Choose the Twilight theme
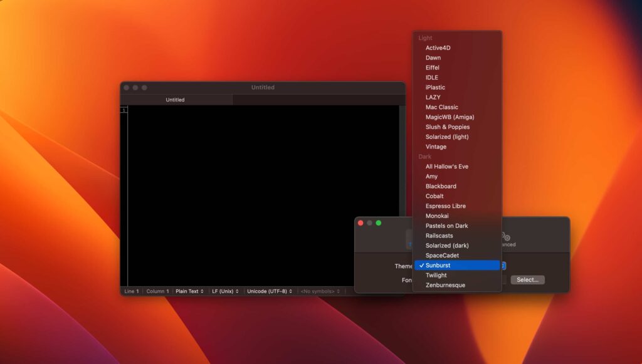The image size is (642, 364). pos(436,275)
